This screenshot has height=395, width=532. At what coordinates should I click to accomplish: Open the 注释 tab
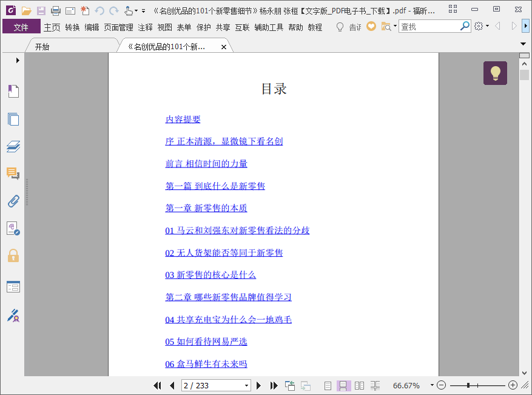(145, 27)
